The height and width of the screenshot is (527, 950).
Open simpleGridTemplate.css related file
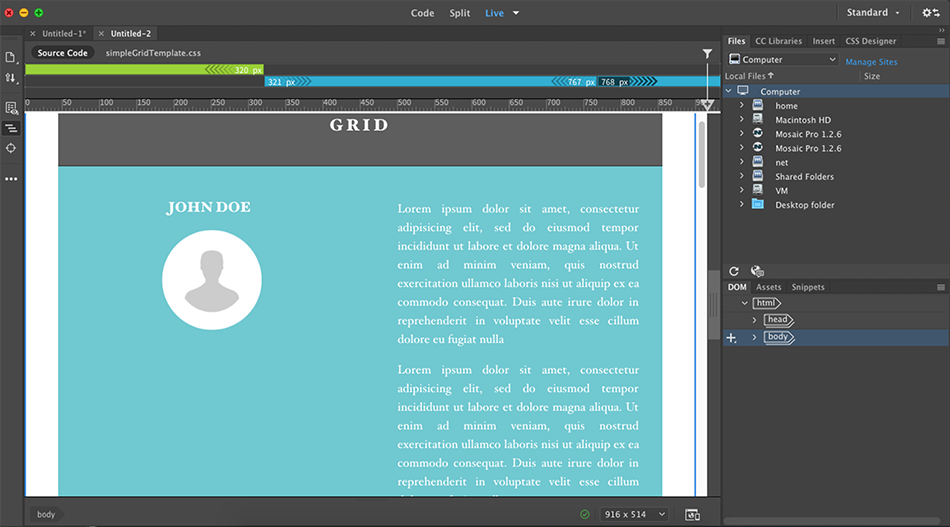(153, 53)
